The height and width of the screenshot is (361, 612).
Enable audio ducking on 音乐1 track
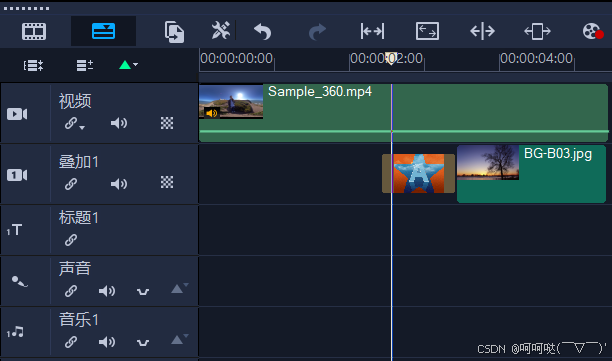(x=143, y=343)
